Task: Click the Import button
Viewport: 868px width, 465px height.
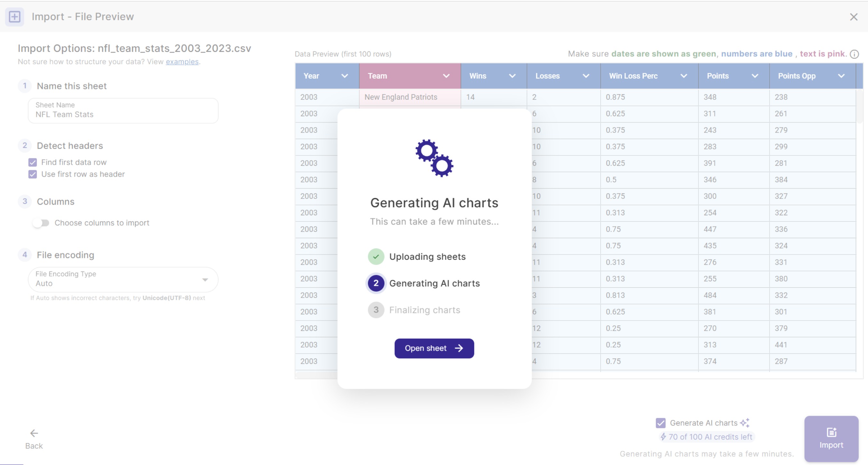Action: coord(831,438)
